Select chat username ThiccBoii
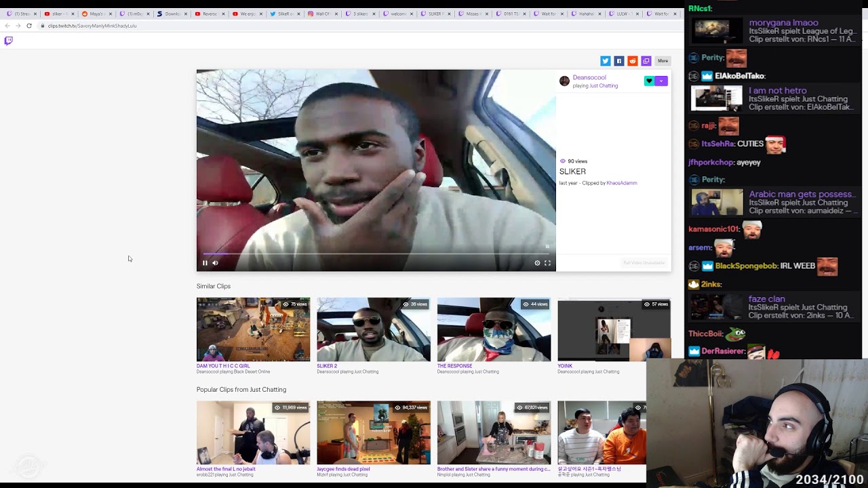 click(x=705, y=333)
